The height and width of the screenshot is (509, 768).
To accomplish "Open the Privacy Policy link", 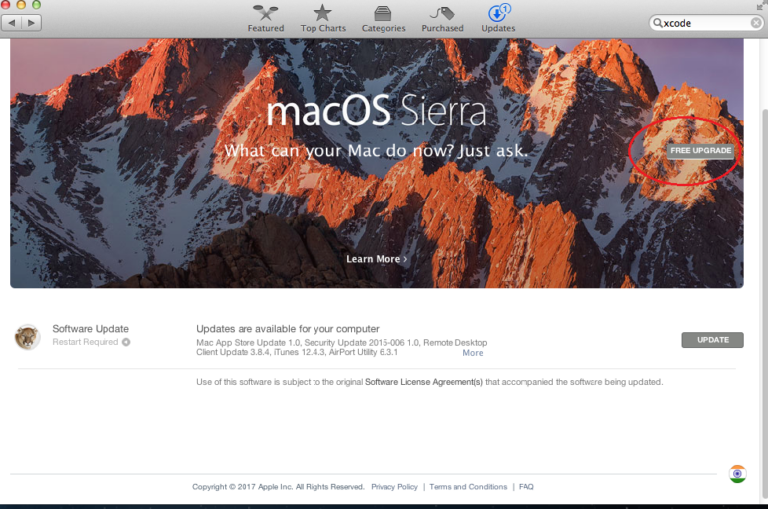I will point(394,487).
